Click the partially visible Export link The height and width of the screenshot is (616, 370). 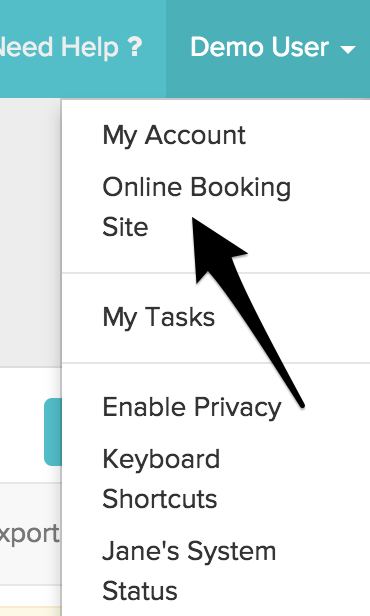[29, 534]
